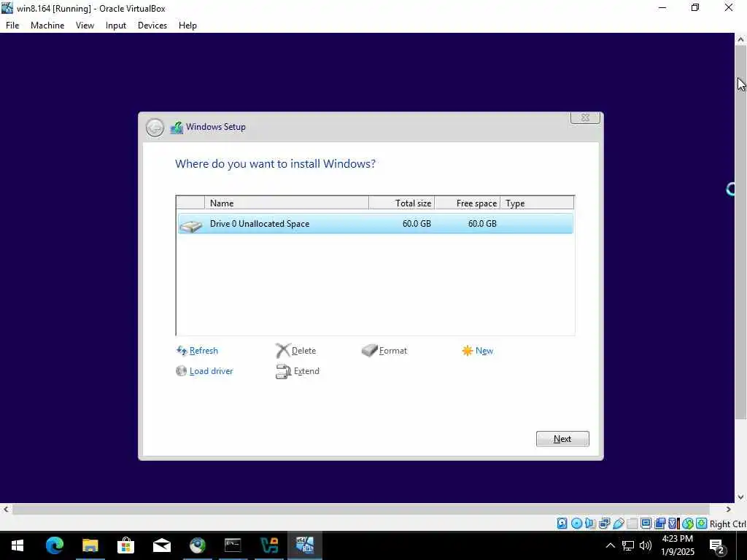
Task: Click the Free space column header
Action: pos(468,203)
